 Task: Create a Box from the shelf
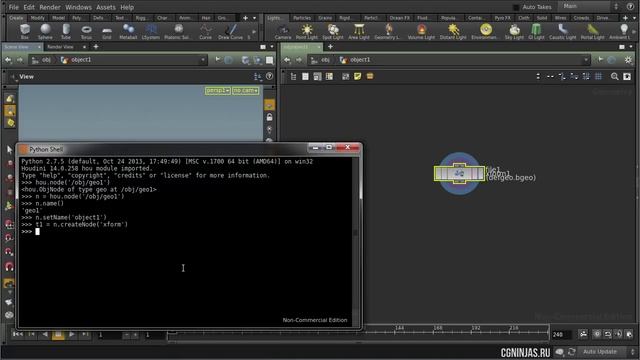(x=25, y=31)
